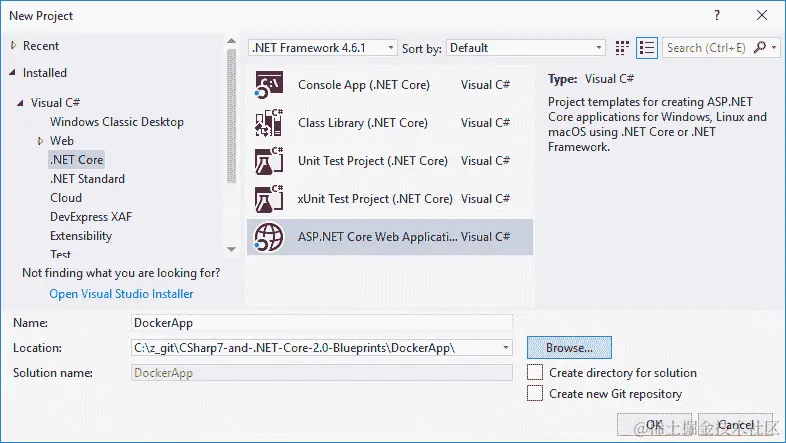Open the search options dropdown arrow

tap(774, 48)
